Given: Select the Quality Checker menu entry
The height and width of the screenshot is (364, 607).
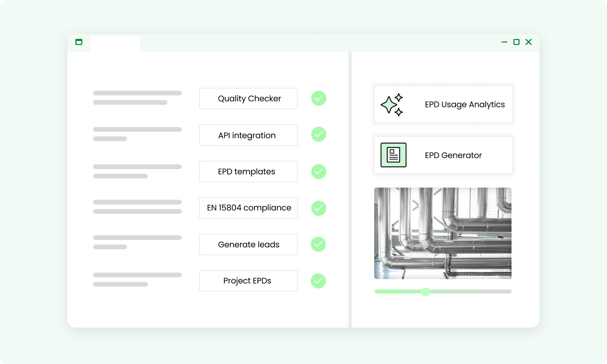Looking at the screenshot, I should click(x=248, y=98).
